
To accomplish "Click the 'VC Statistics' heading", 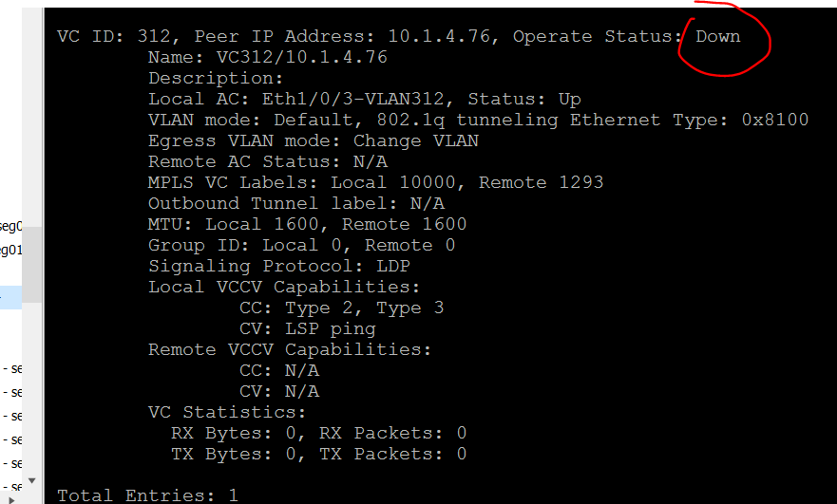I will [227, 412].
